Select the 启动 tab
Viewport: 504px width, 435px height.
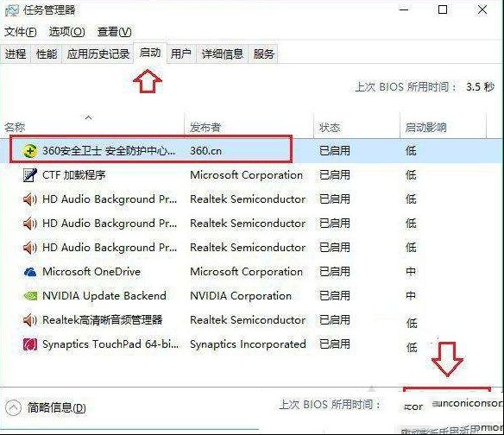click(150, 53)
